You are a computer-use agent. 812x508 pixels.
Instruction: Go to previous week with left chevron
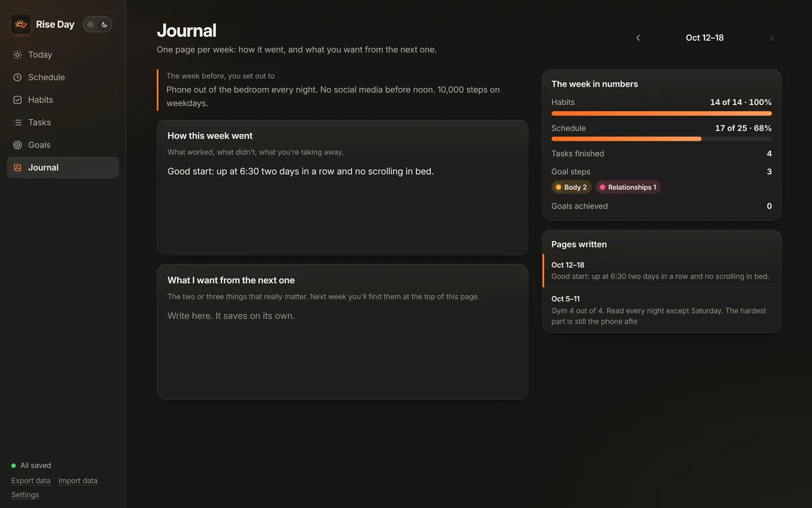click(638, 38)
